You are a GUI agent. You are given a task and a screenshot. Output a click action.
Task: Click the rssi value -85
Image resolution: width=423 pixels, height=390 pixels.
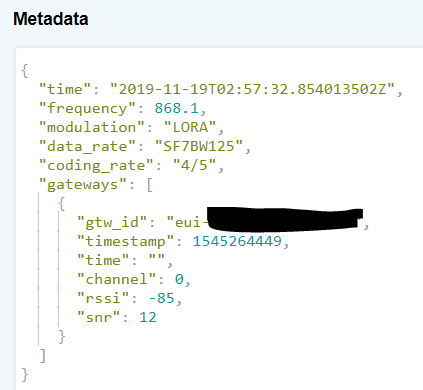click(x=161, y=298)
